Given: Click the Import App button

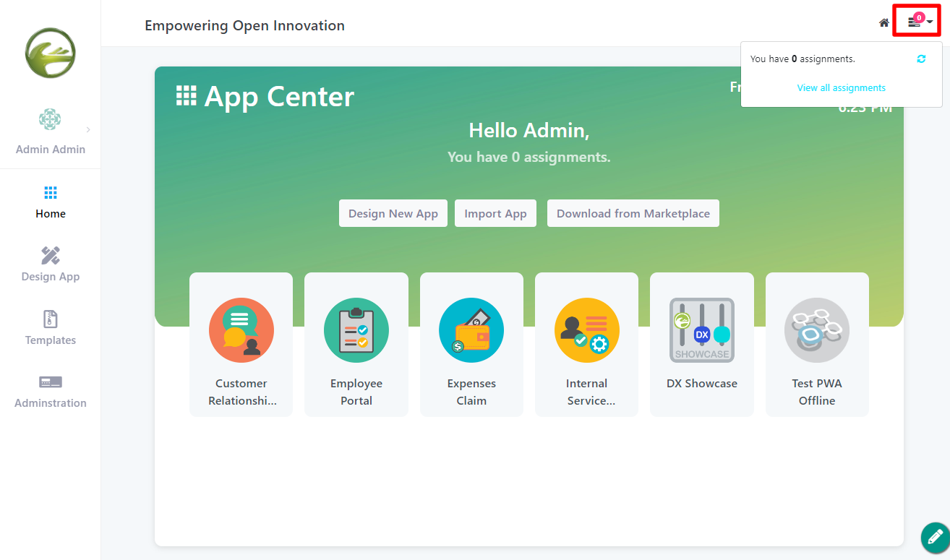Looking at the screenshot, I should (x=495, y=213).
